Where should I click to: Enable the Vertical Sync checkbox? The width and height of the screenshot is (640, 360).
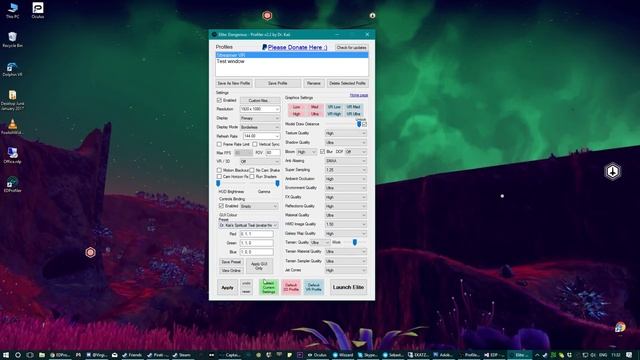(255, 144)
